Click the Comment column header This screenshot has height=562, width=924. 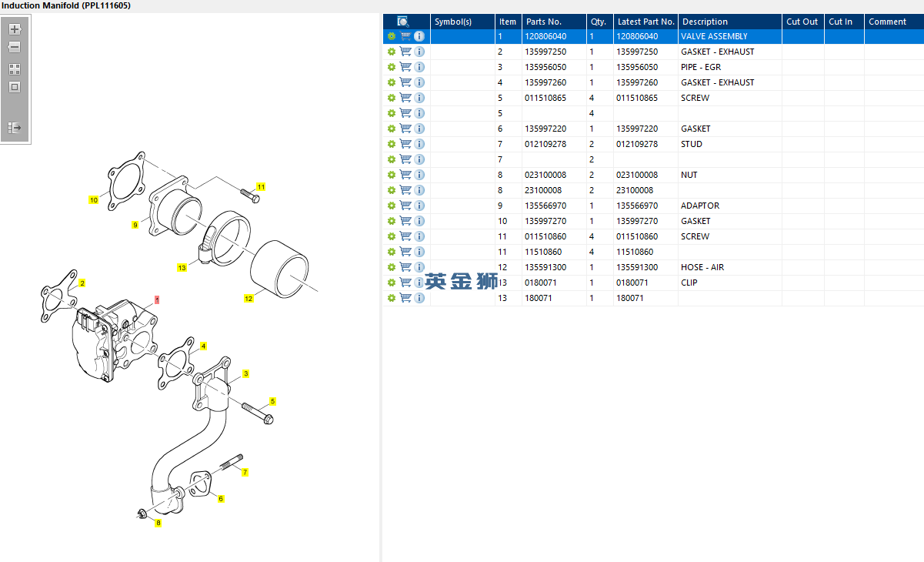(x=894, y=22)
